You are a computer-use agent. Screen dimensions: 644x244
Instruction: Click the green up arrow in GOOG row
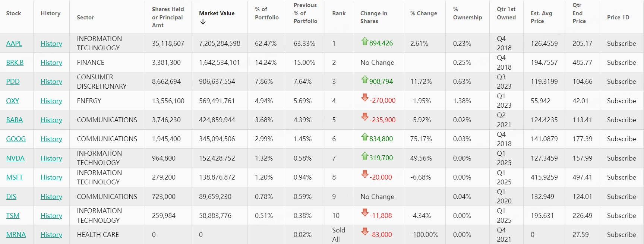tap(364, 137)
